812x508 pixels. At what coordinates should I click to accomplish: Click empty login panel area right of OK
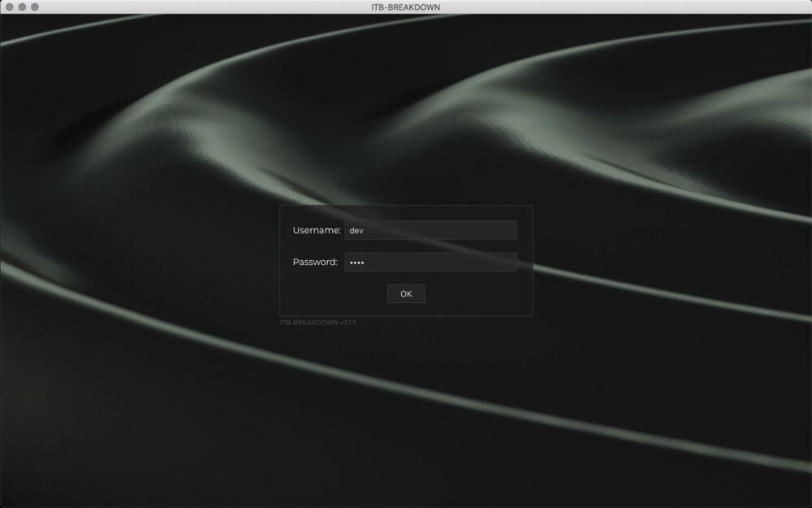click(479, 294)
